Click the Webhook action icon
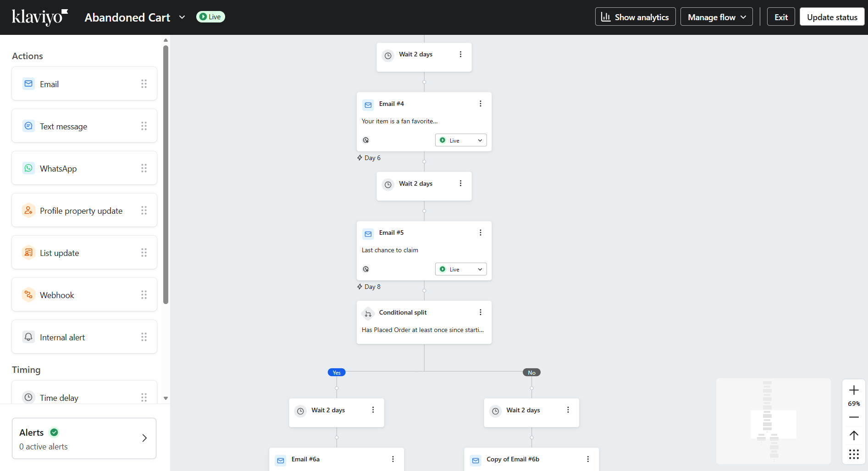Screen dimensions: 868x471 point(28,294)
